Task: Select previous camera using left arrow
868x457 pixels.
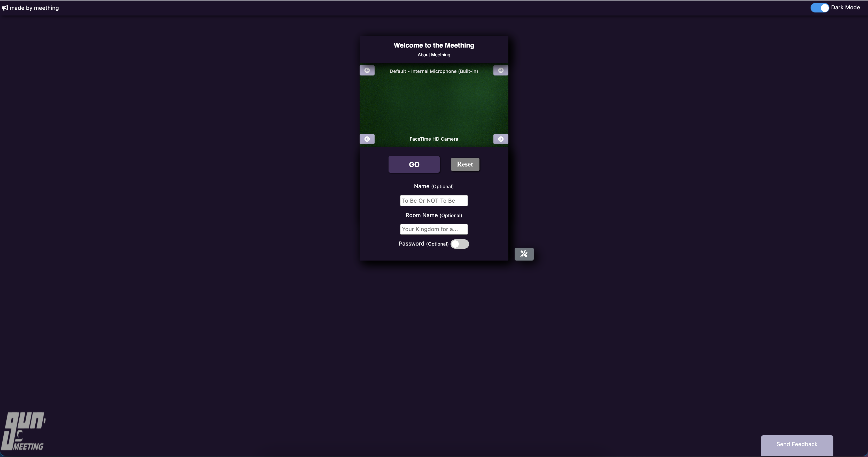Action: 367,139
